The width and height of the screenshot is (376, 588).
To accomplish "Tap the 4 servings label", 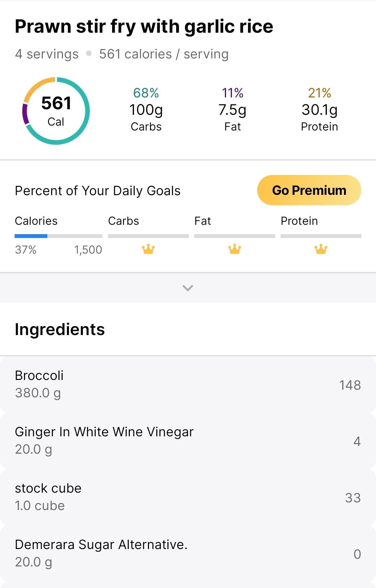I will [47, 54].
